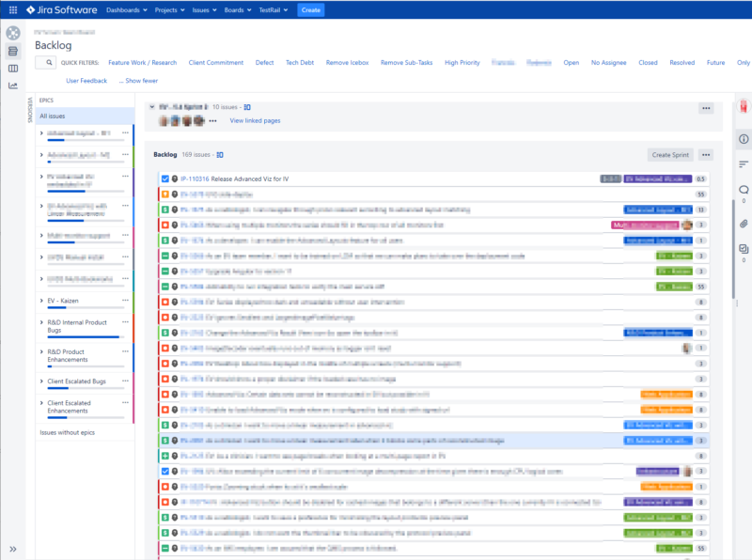Click the vertical scrollbar beside the backlog
Screen dimensions: 752x560
pyautogui.click(x=733, y=249)
